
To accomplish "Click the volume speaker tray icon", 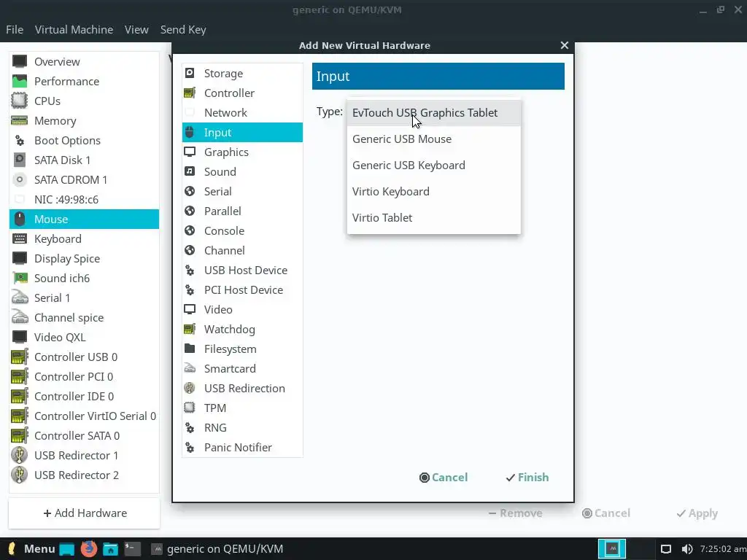I will (x=687, y=549).
